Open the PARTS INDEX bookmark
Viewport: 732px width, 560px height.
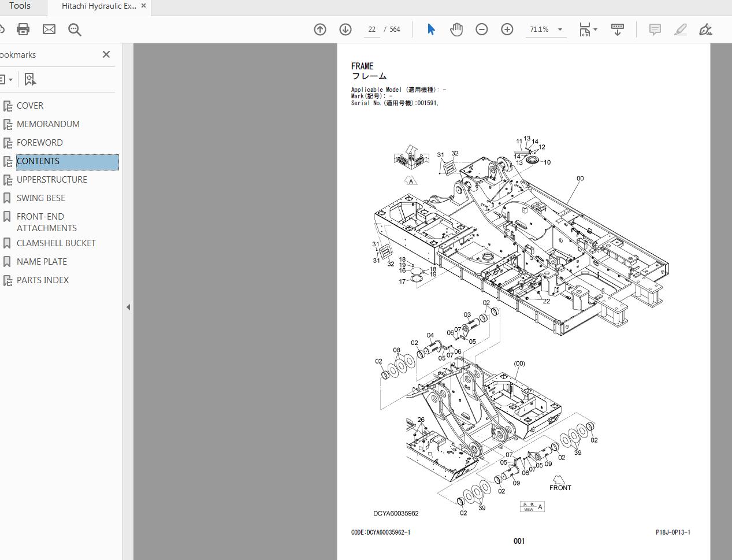point(42,280)
